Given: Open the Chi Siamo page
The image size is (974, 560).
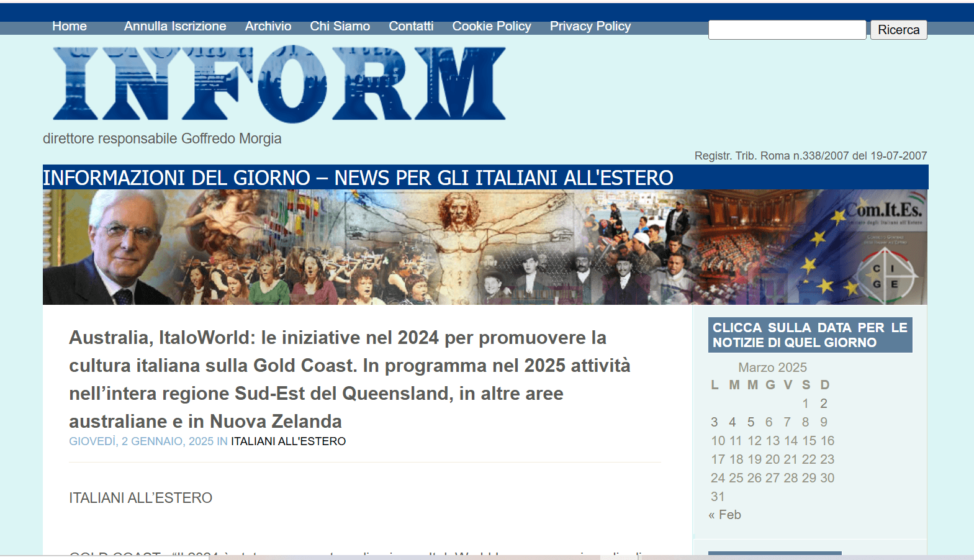Looking at the screenshot, I should click(x=340, y=26).
